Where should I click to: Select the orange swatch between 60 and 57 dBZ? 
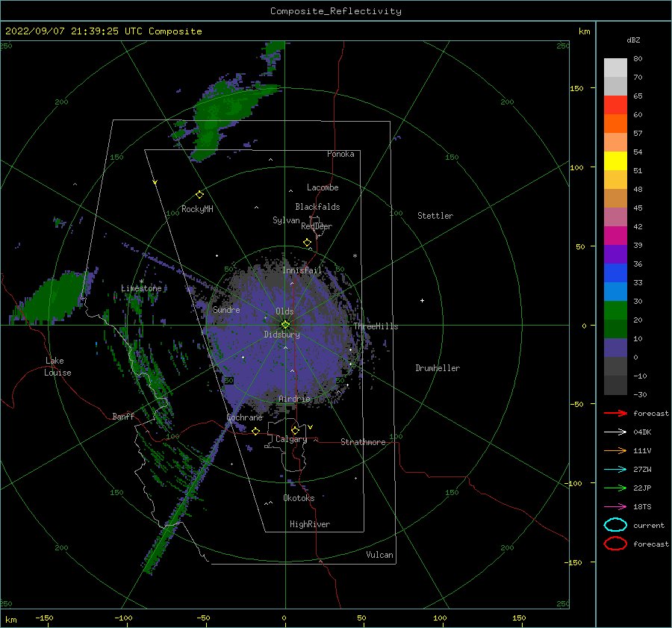(615, 124)
